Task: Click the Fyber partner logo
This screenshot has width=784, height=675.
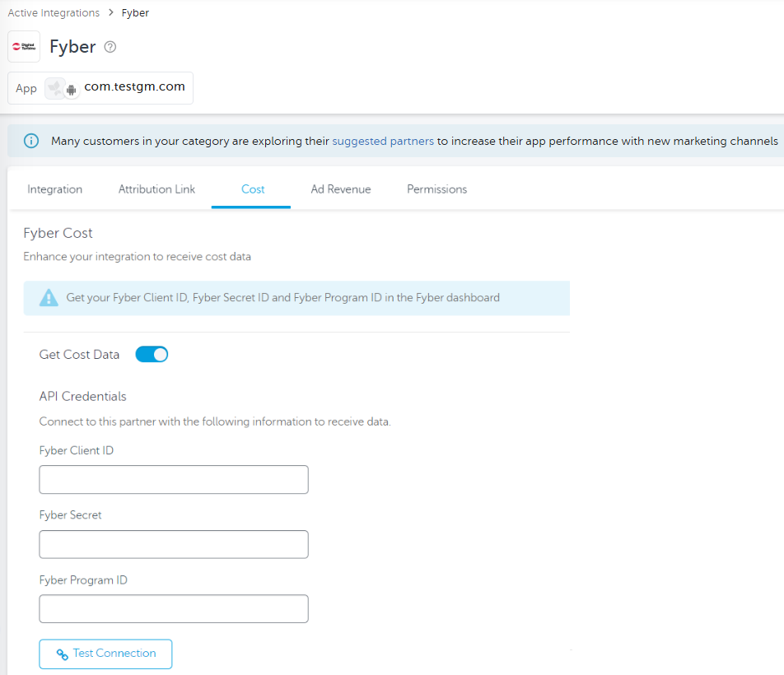Action: coord(24,46)
